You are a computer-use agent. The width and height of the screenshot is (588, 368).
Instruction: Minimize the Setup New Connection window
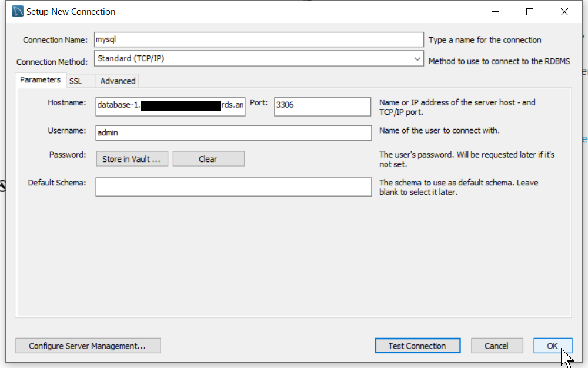pyautogui.click(x=495, y=12)
